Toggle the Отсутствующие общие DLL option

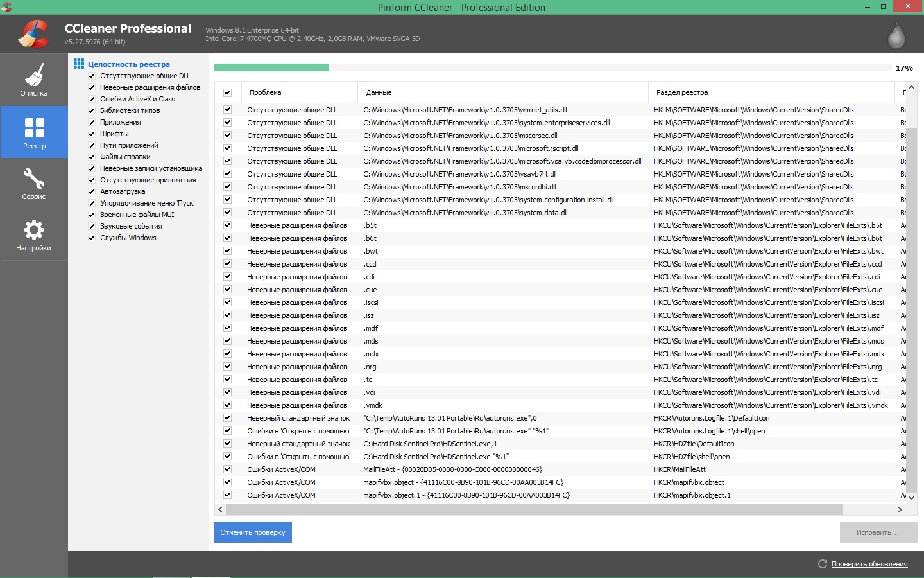click(x=92, y=76)
